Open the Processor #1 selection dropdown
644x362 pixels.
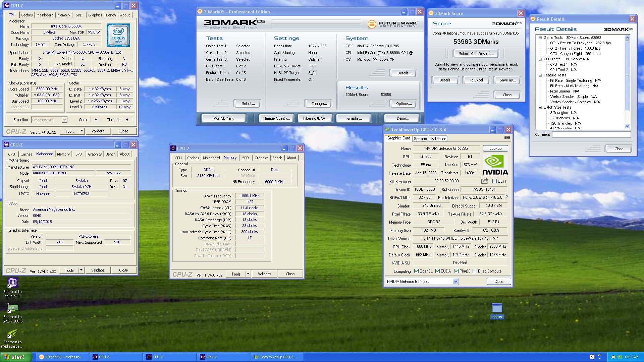pyautogui.click(x=64, y=120)
